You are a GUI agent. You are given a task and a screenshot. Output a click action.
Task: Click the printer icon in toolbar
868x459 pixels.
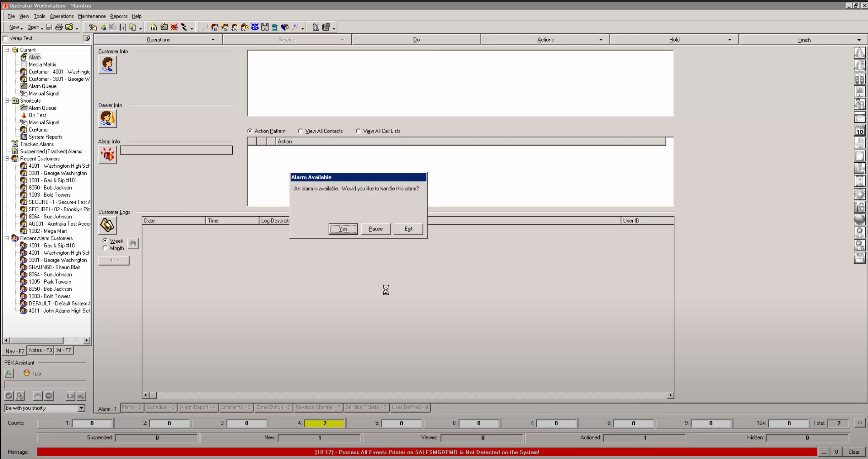point(59,27)
